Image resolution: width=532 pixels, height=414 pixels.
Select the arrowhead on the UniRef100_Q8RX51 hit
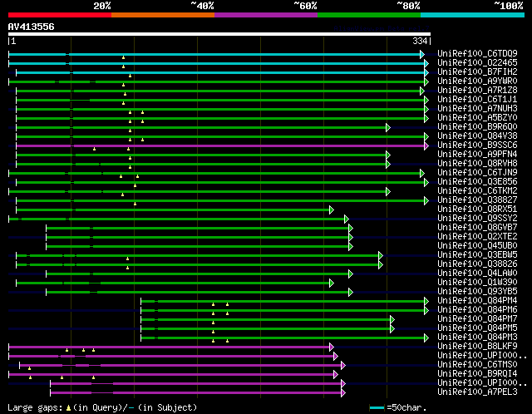point(331,209)
